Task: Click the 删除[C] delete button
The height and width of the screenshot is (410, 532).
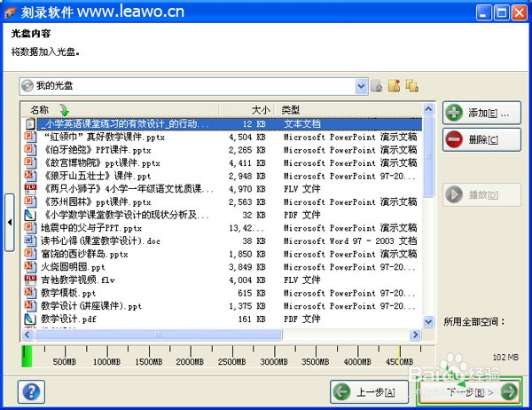Action: click(x=481, y=139)
